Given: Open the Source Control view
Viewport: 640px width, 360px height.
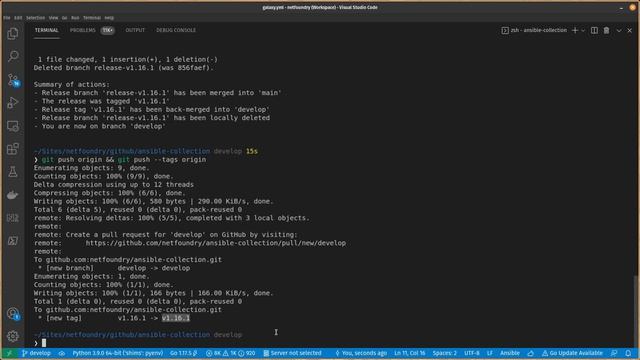Looking at the screenshot, I should 13,80.
